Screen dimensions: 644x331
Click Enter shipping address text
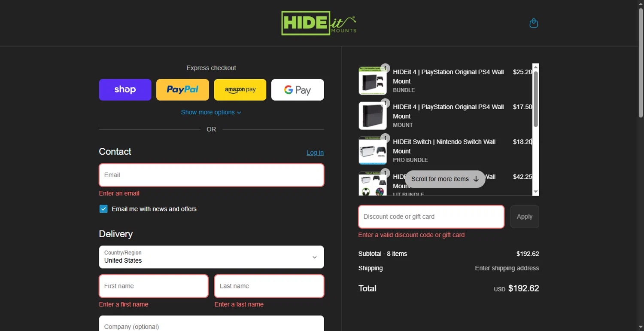507,268
